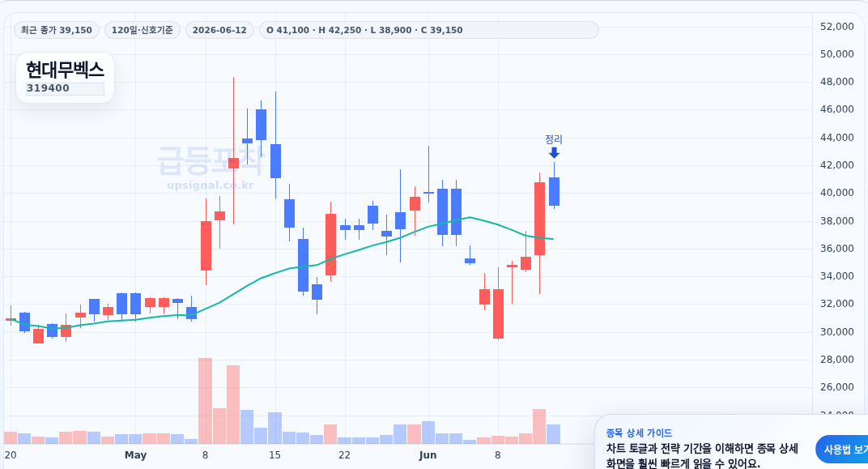Click the 40,000 price axis label

tap(837, 193)
